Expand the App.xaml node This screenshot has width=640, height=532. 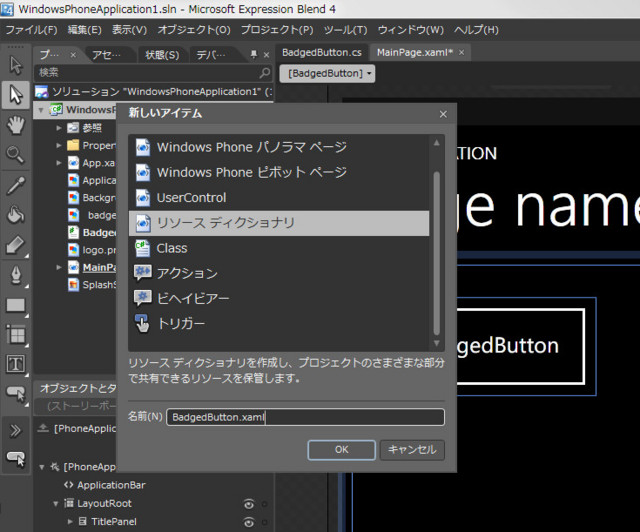pyautogui.click(x=59, y=162)
